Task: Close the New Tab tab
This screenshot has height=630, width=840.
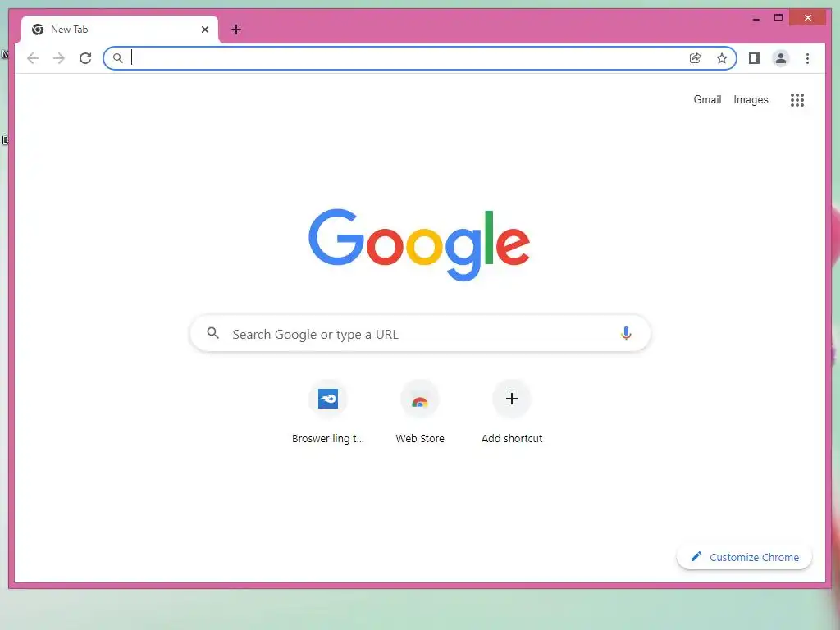Action: click(204, 30)
